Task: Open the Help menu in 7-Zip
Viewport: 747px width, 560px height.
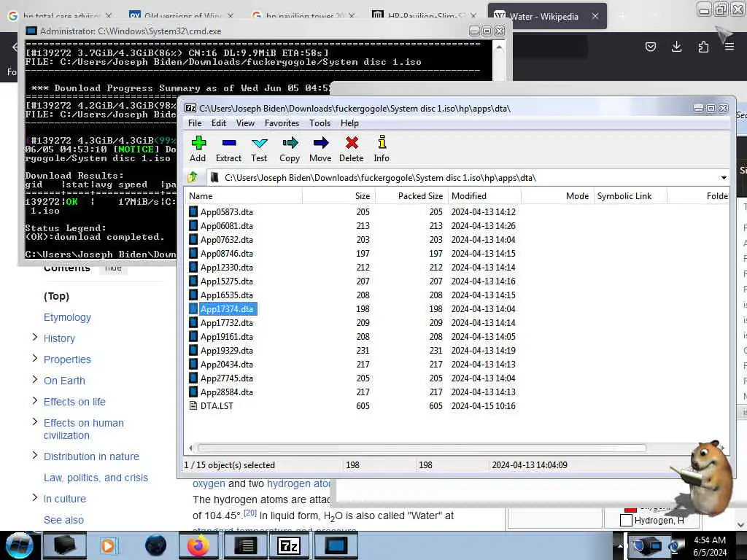Action: point(349,123)
